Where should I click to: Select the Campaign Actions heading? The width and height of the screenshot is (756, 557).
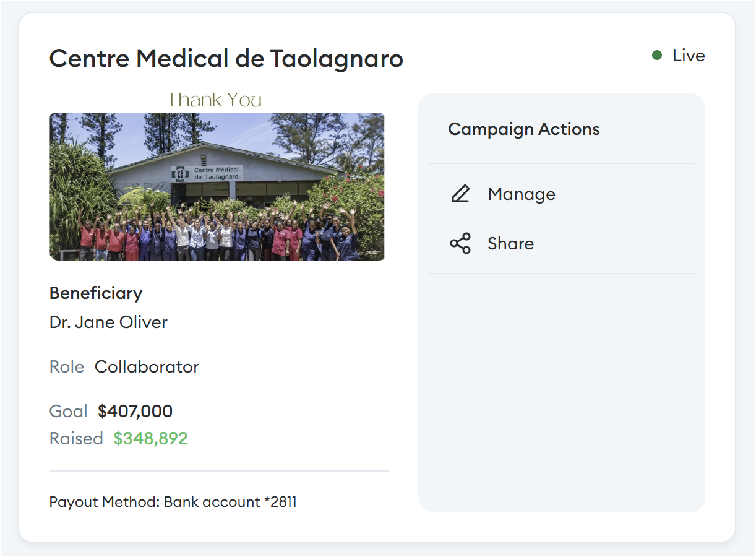coord(524,129)
